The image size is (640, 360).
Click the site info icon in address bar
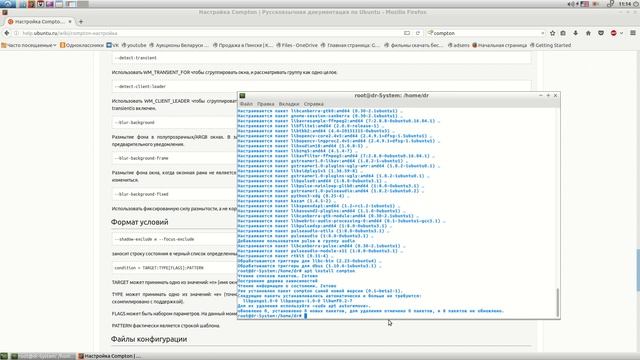(16, 33)
